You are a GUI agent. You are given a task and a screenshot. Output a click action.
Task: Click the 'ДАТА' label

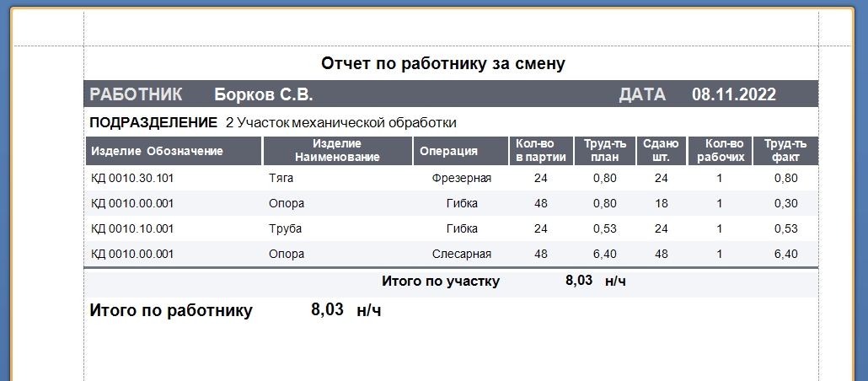642,94
